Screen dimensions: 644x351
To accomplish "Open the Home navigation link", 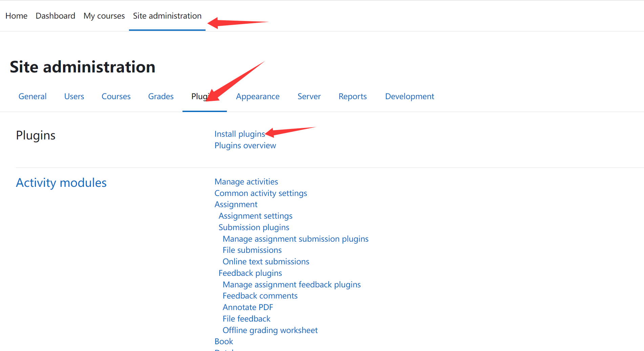I will coord(16,16).
